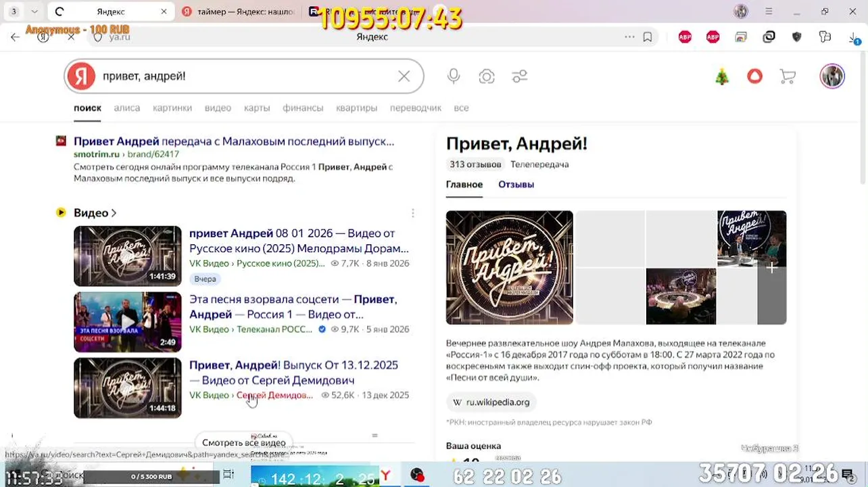Click the 313 отзывов badge
The image size is (868, 487).
click(475, 164)
